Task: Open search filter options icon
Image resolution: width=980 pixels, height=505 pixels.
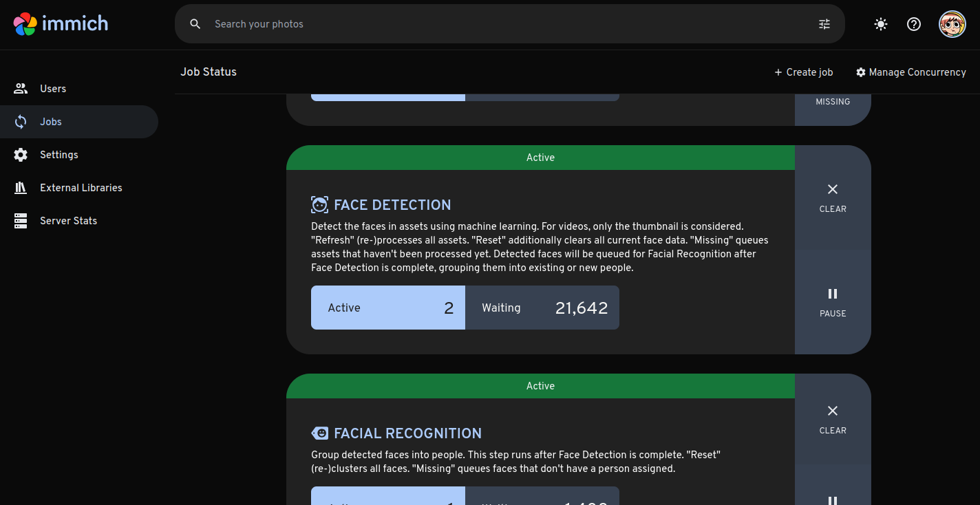Action: click(824, 24)
